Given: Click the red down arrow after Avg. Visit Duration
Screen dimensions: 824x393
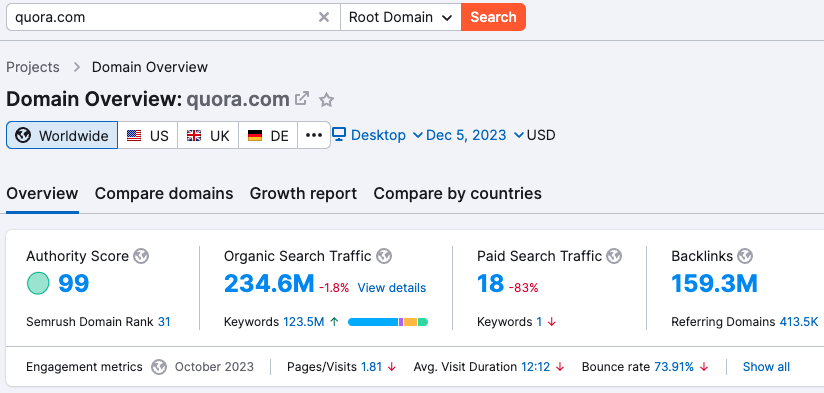Looking at the screenshot, I should (x=560, y=367).
